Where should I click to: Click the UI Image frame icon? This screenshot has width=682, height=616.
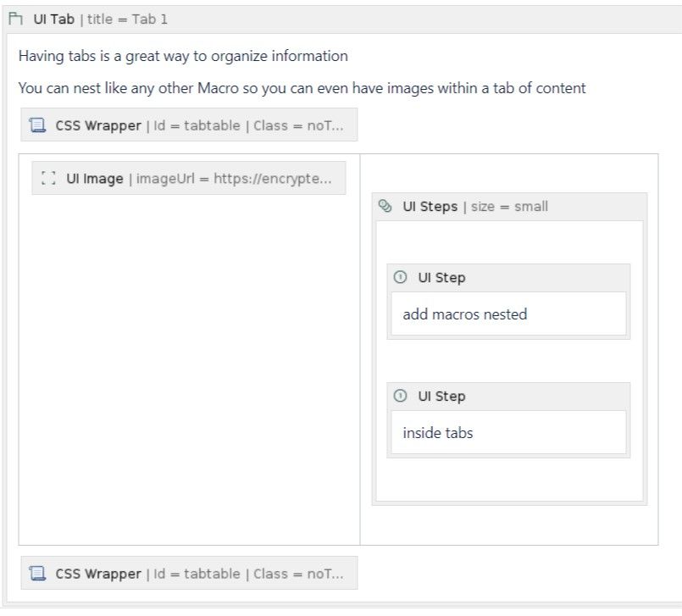coord(48,178)
